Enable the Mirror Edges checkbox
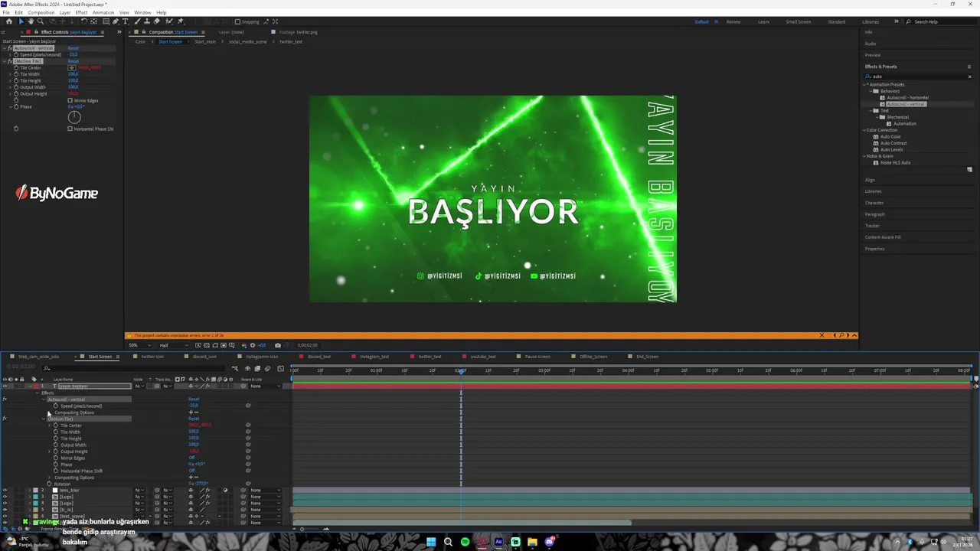Image resolution: width=980 pixels, height=551 pixels. point(70,100)
